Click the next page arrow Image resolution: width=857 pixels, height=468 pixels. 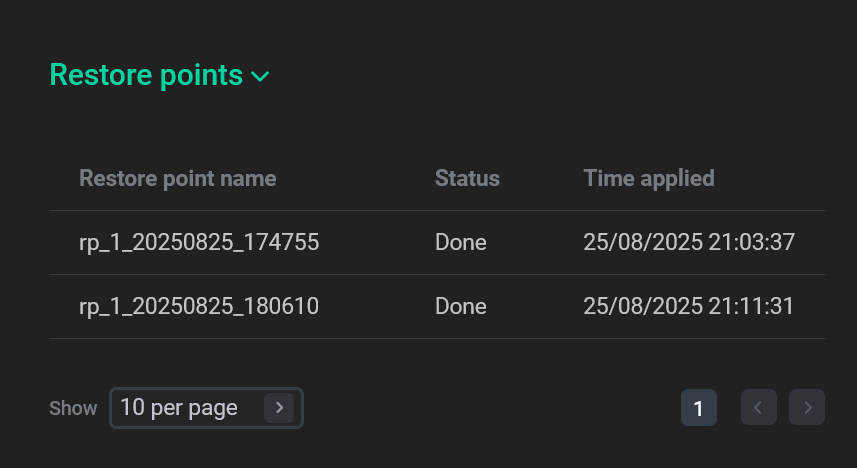click(x=807, y=408)
